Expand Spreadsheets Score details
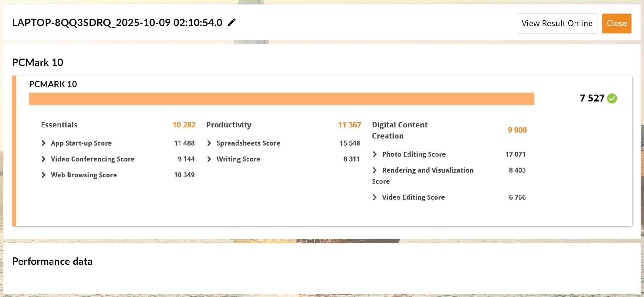 click(209, 143)
